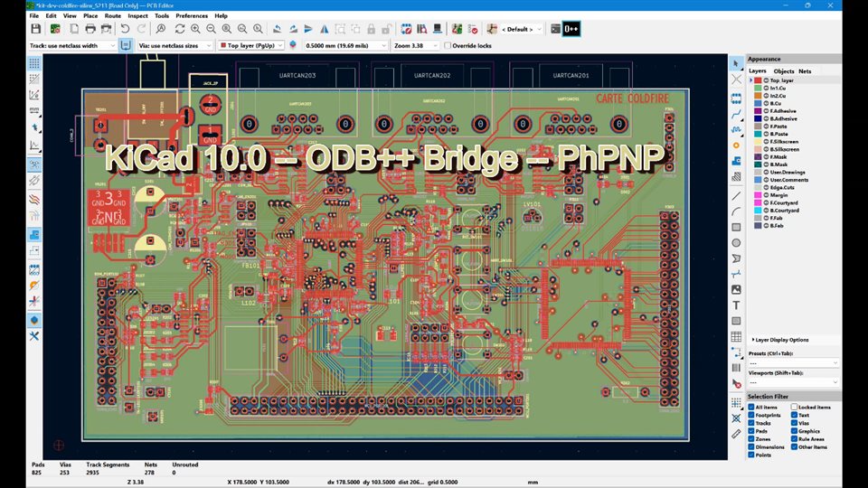Select the Delete tool icon

[736, 383]
